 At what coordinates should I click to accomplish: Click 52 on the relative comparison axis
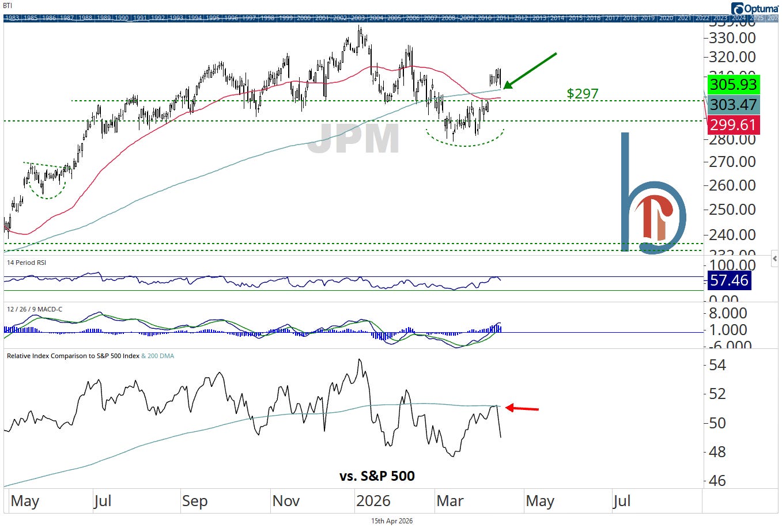[x=717, y=394]
